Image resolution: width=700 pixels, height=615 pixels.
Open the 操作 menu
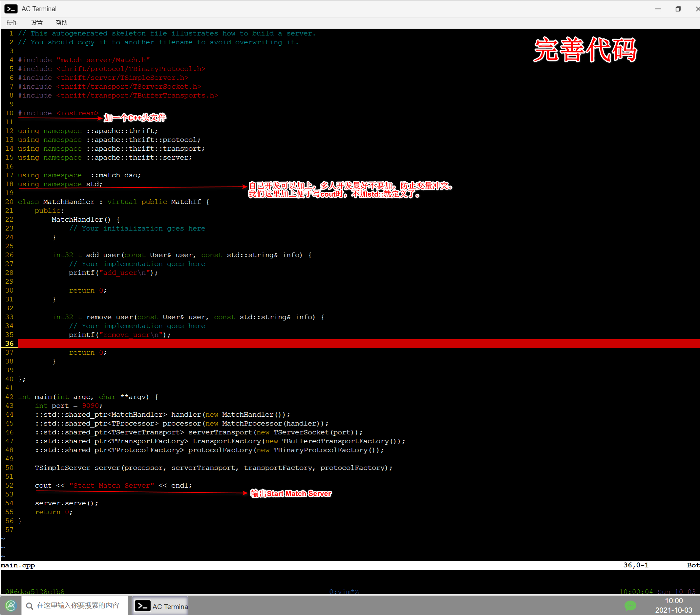12,23
